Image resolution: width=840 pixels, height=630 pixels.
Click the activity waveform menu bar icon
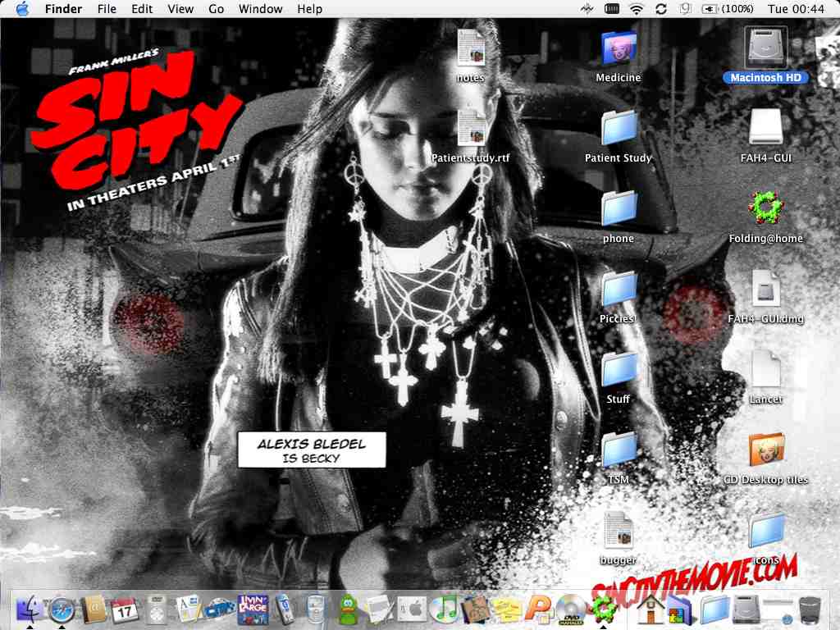pyautogui.click(x=587, y=8)
